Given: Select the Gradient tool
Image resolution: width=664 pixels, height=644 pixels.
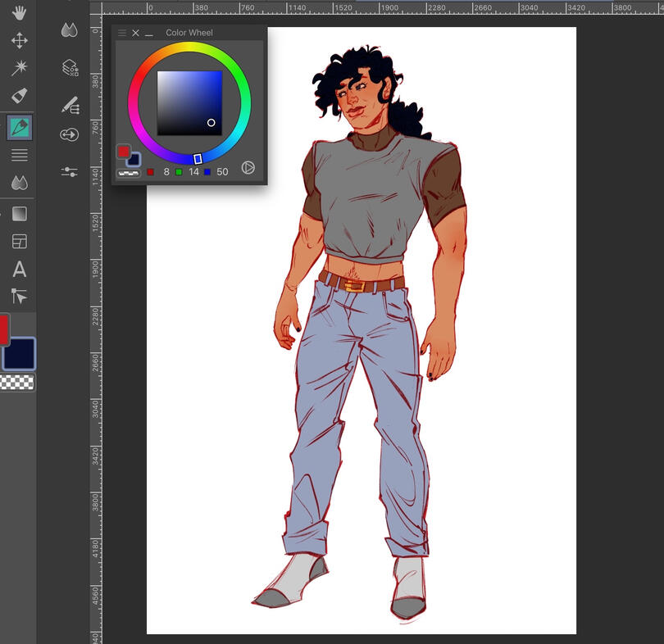Looking at the screenshot, I should pos(19,214).
